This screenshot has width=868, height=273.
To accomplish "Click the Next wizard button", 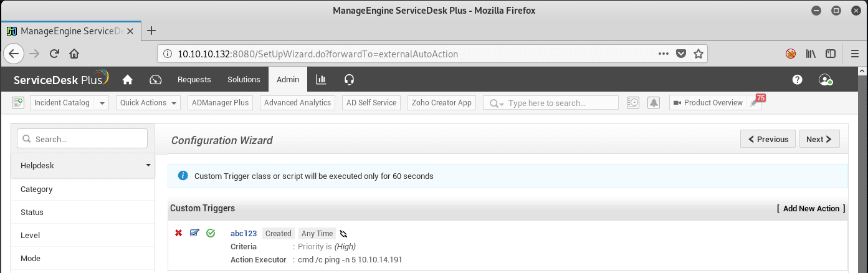I will tap(819, 139).
